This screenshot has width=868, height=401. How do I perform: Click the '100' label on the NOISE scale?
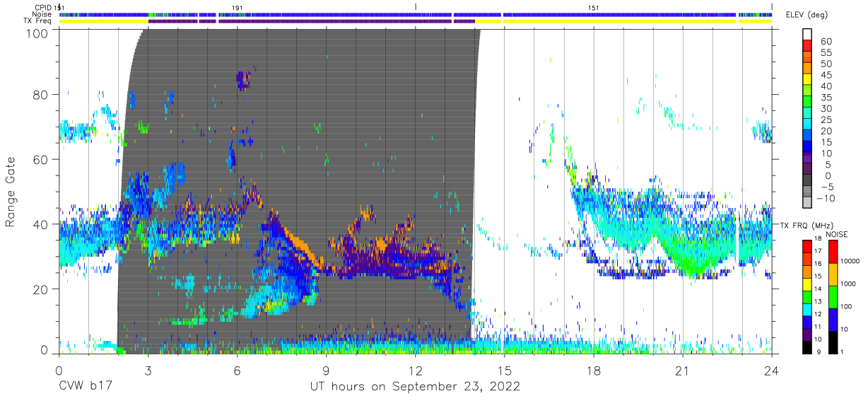point(848,307)
